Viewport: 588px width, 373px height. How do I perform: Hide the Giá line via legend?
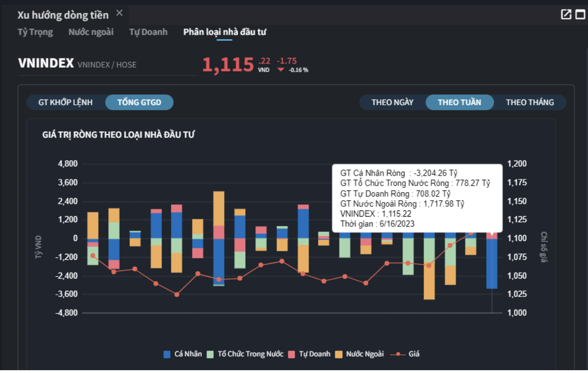[x=405, y=354]
